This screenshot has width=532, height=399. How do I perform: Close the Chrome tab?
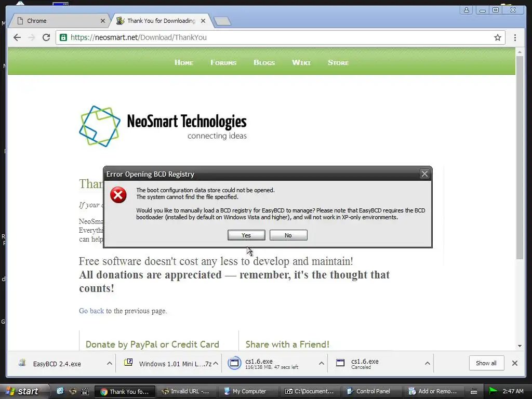pyautogui.click(x=103, y=21)
